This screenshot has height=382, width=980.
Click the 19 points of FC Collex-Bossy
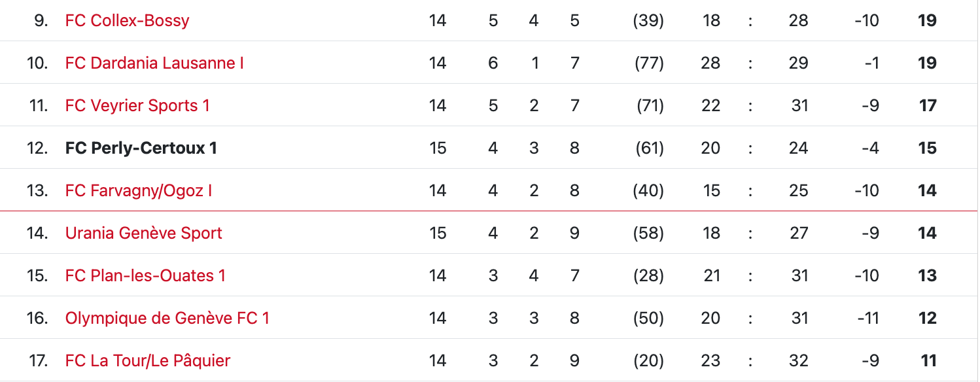[x=927, y=20]
